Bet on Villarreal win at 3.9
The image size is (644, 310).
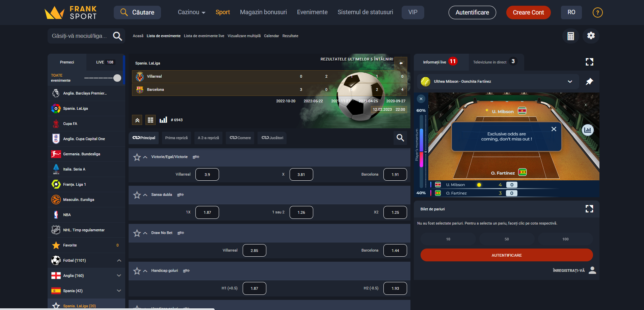(207, 175)
